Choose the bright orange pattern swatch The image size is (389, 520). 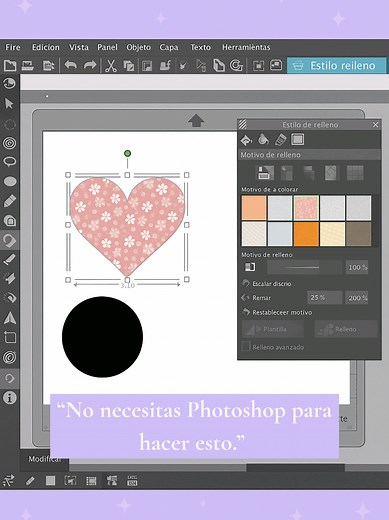pyautogui.click(x=306, y=234)
